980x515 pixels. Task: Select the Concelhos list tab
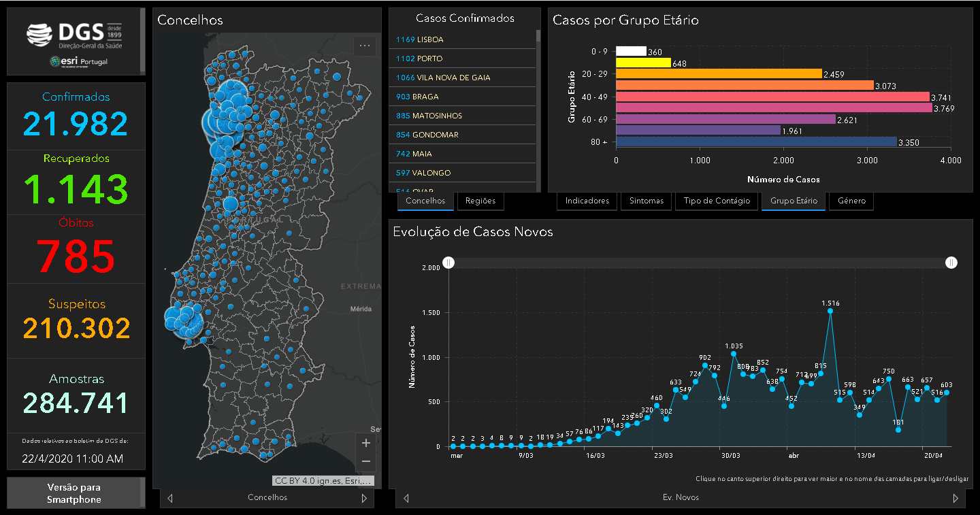click(425, 201)
